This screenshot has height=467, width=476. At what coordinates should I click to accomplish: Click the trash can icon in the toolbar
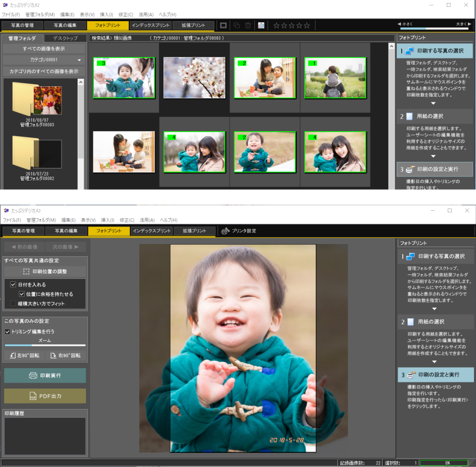[247, 26]
